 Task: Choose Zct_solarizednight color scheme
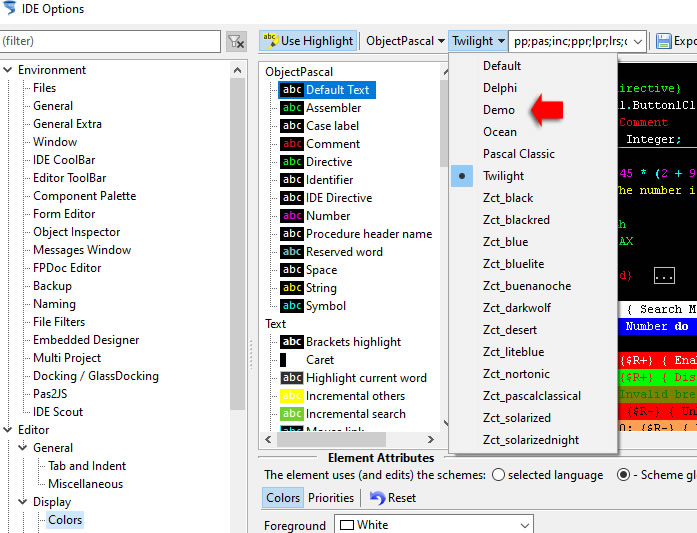click(x=533, y=440)
